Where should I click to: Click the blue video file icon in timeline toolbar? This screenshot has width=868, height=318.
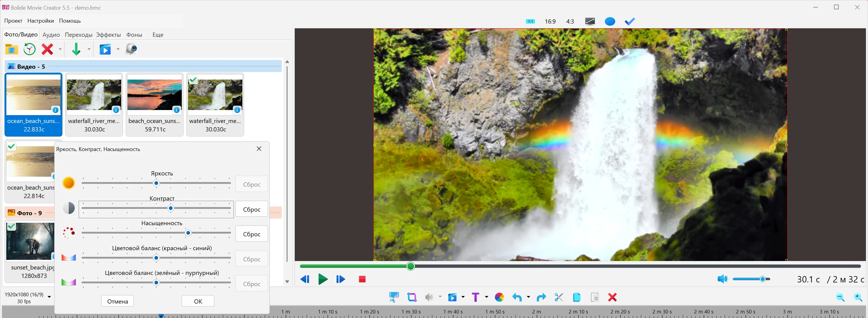click(x=452, y=297)
